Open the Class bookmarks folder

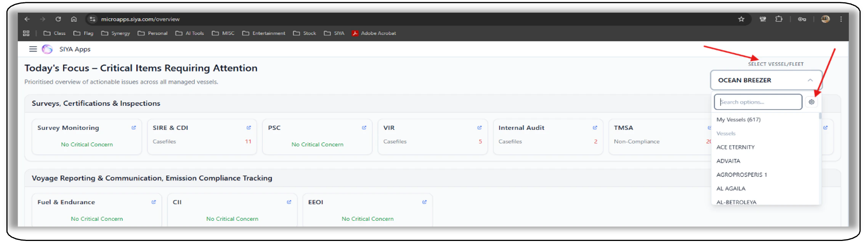[x=55, y=33]
